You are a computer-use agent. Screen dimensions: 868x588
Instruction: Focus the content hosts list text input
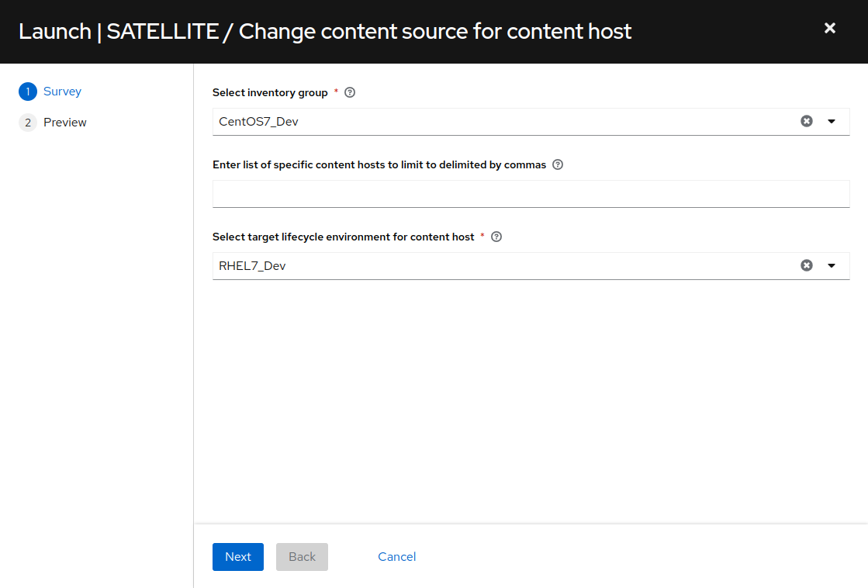point(531,194)
